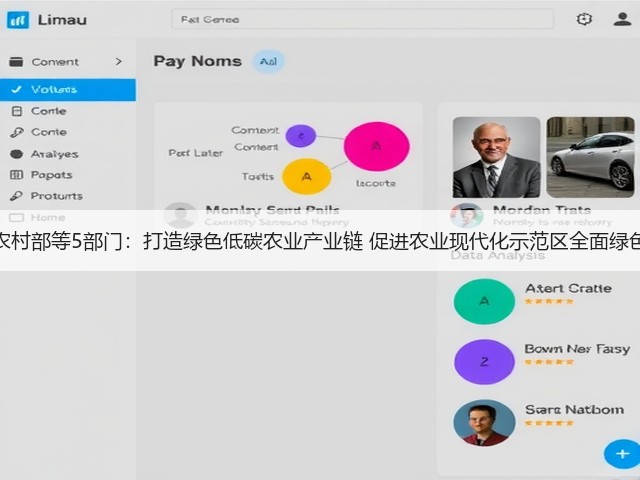Image resolution: width=640 pixels, height=480 pixels.
Task: Click the Papots grid icon
Action: [16, 175]
